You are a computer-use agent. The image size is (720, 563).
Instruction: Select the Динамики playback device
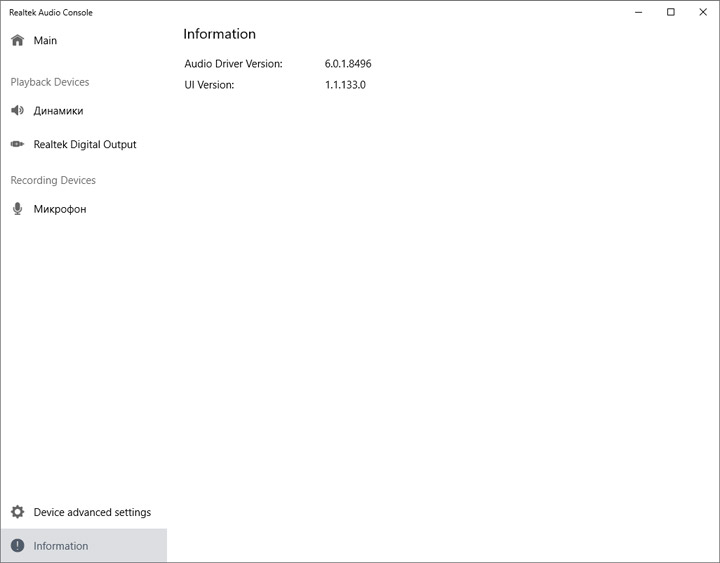click(84, 111)
